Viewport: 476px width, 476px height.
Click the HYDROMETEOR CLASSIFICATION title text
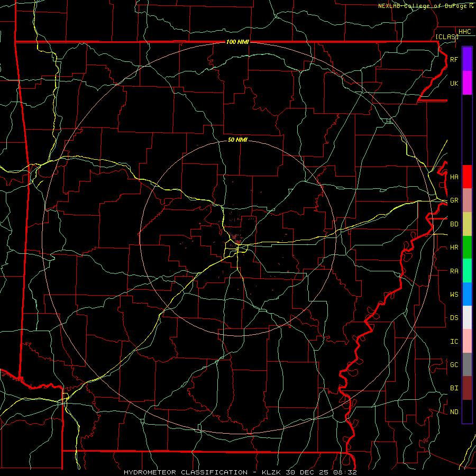[x=186, y=472]
